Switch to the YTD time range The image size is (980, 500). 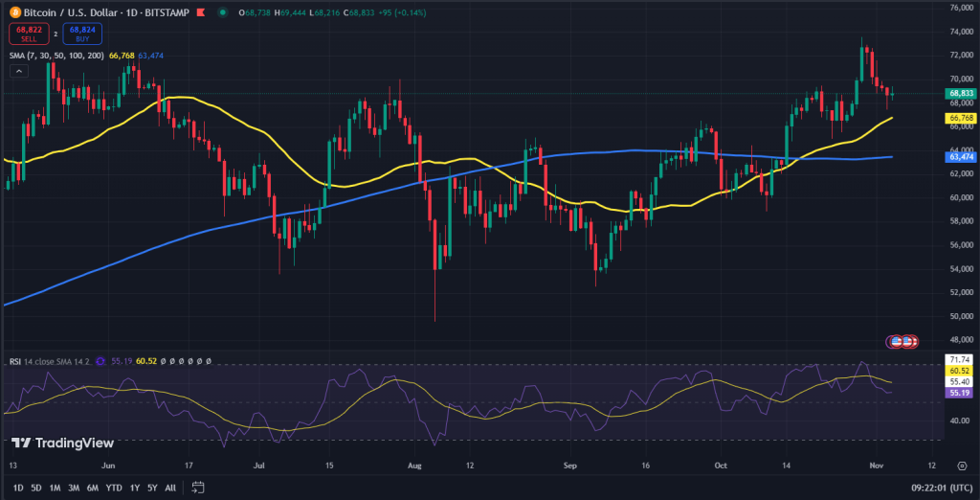click(114, 488)
